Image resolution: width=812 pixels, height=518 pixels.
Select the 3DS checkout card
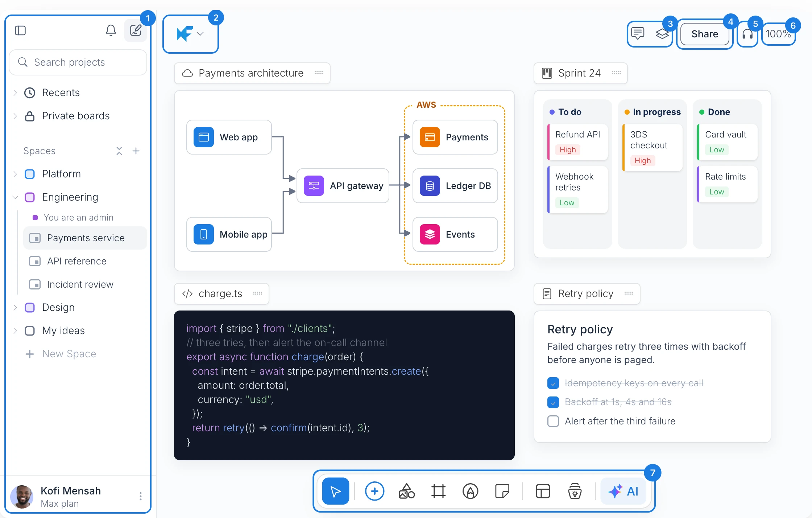tap(652, 147)
